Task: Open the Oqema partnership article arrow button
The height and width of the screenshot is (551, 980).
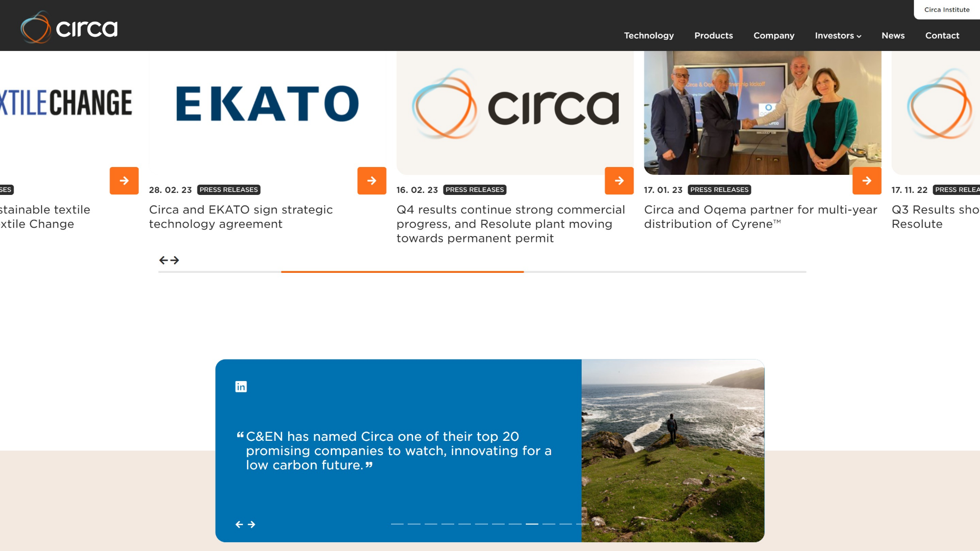Action: [867, 181]
